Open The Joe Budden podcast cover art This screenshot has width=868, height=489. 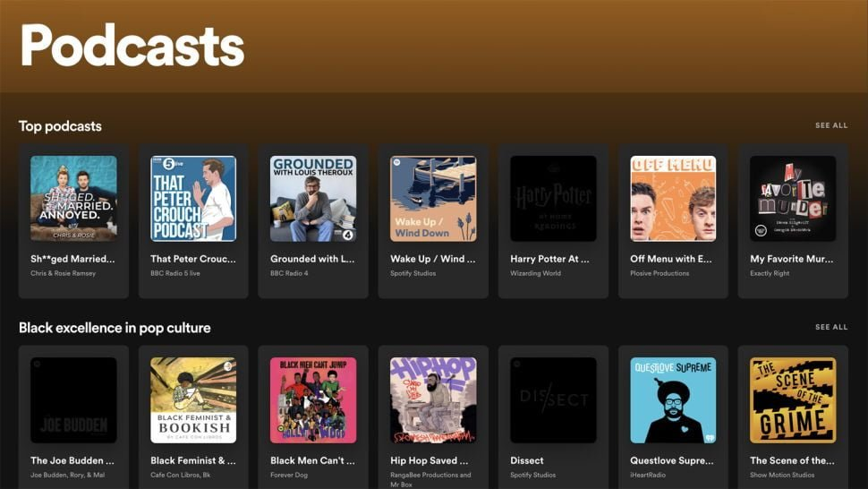coord(73,399)
